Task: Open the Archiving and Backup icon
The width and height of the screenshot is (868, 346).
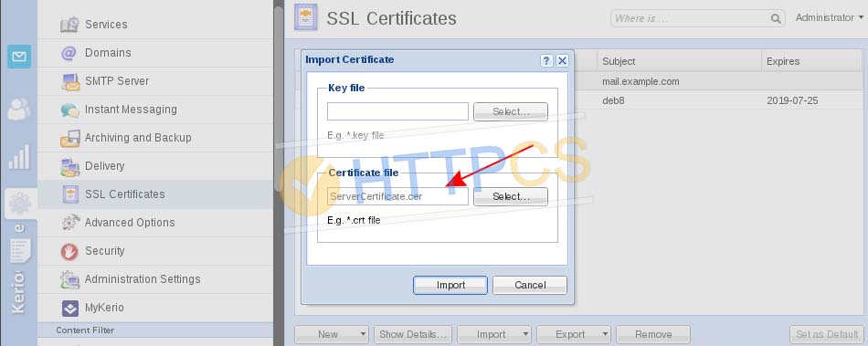Action: (69, 138)
